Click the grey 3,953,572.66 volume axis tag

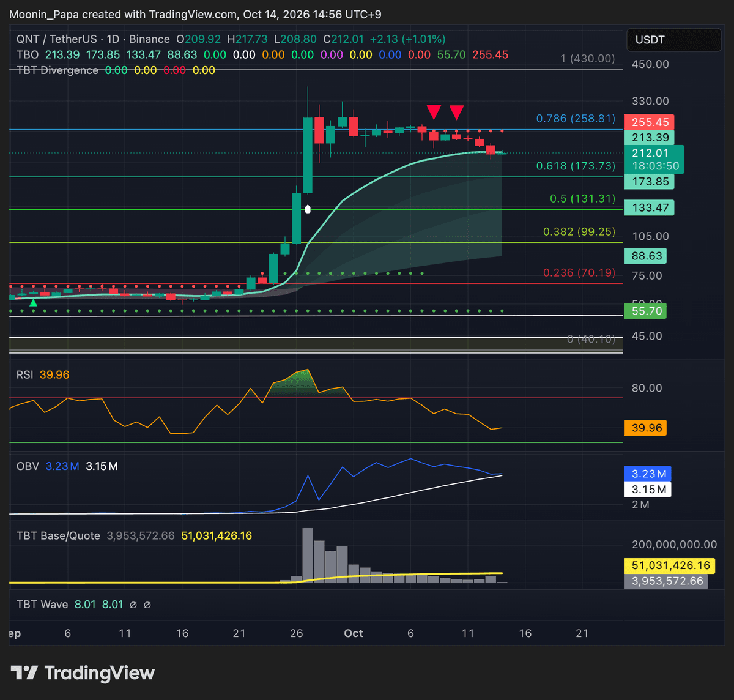[x=665, y=581]
